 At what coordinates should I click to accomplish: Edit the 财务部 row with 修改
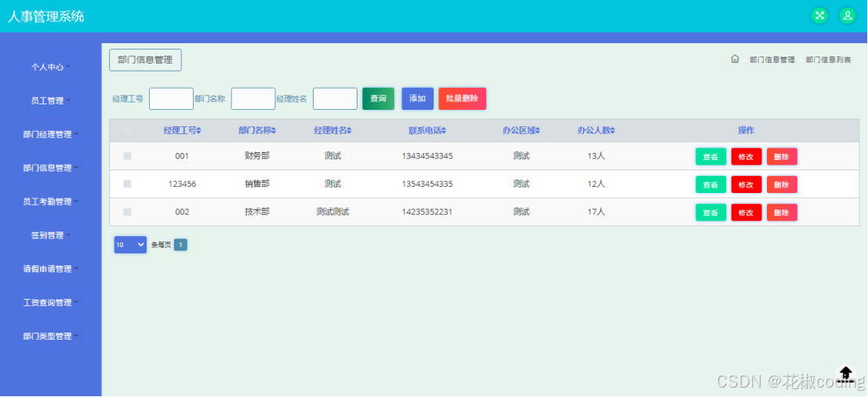pyautogui.click(x=746, y=157)
